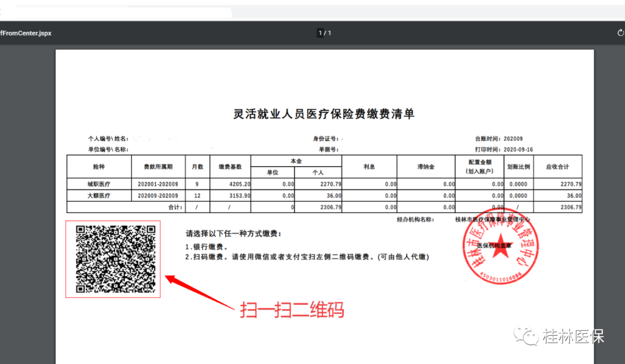Screen dimensions: 625x364
Task: Click the file name fFromCenter.jspx in toolbar
Action: 26,33
